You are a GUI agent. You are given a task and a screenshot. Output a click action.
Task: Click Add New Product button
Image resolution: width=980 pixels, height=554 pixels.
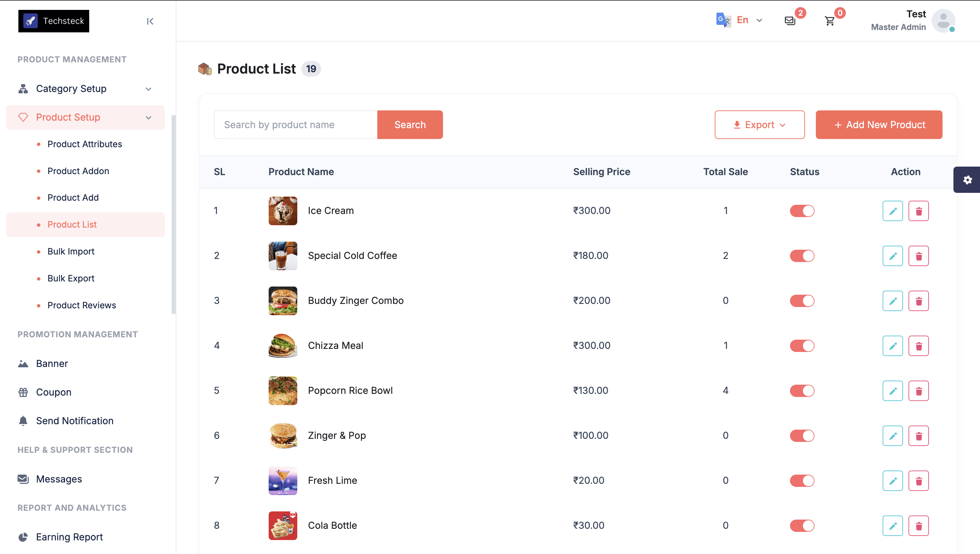point(879,124)
